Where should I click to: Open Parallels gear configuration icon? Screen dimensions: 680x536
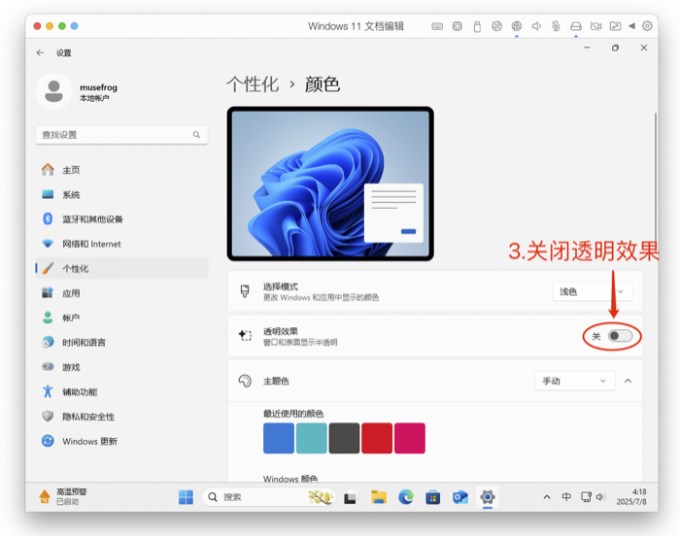[647, 26]
